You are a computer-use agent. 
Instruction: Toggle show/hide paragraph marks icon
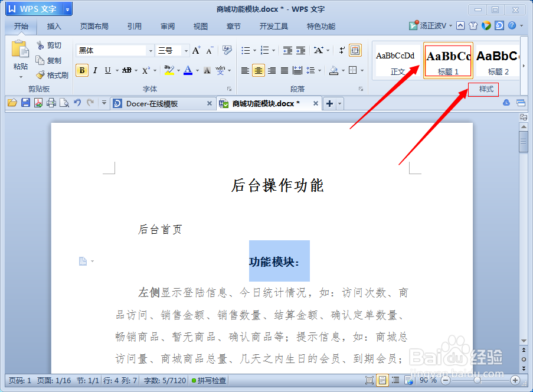tap(342, 51)
